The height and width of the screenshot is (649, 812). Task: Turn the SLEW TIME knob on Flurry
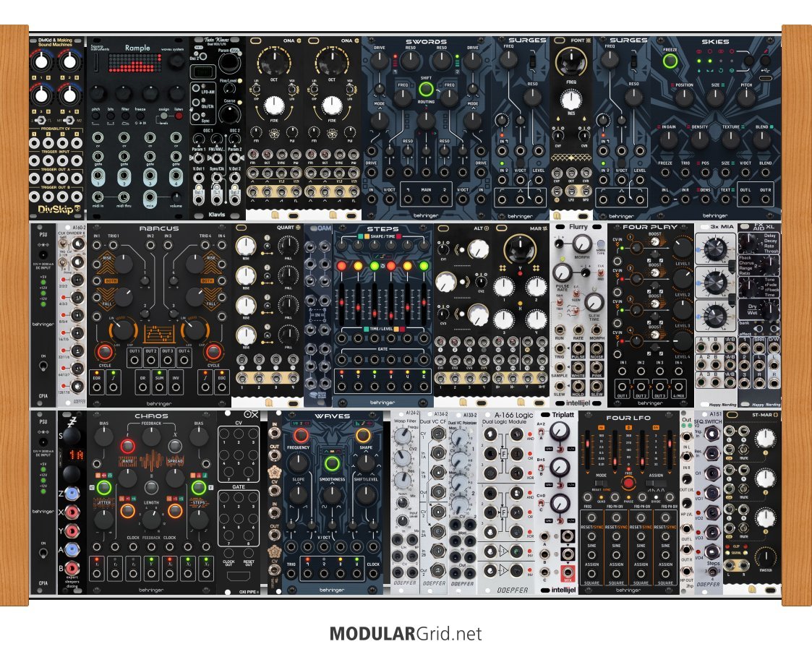(594, 302)
